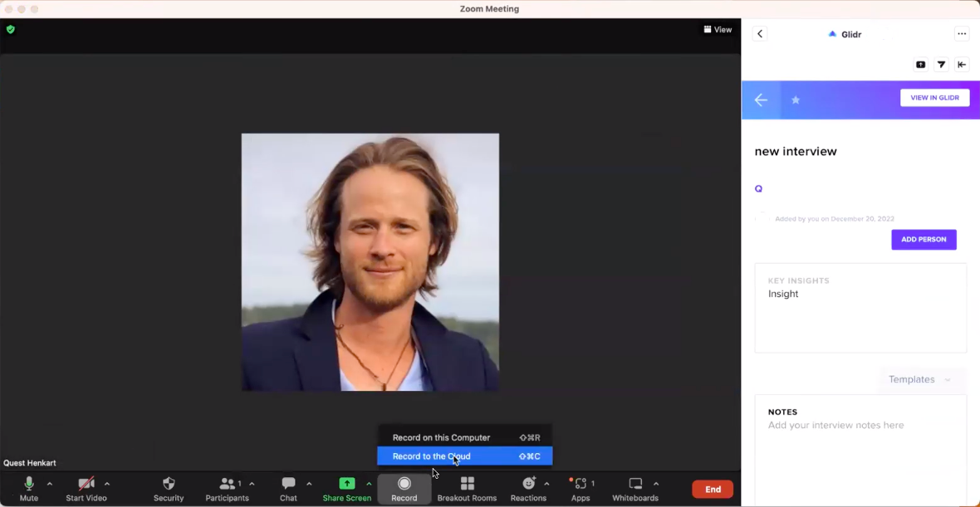
Task: Click the filter funnel icon in Glidr panel
Action: tap(941, 65)
